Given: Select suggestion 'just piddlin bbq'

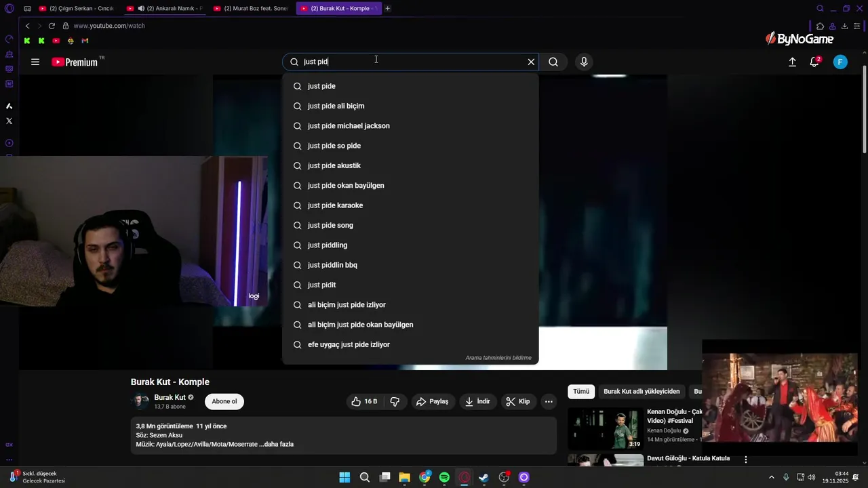Looking at the screenshot, I should point(410,265).
